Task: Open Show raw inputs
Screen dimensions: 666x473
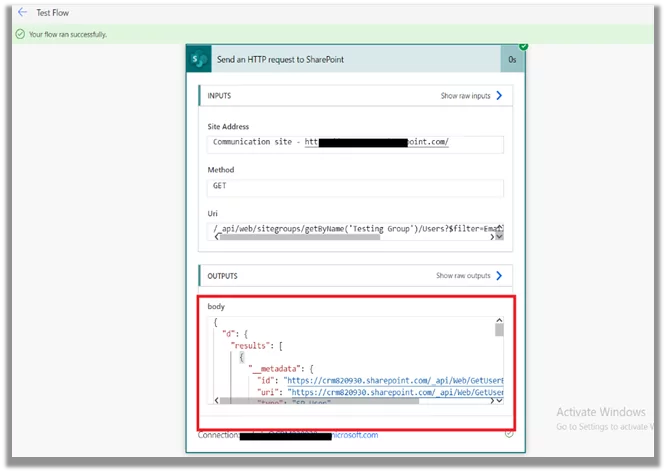Action: click(465, 96)
